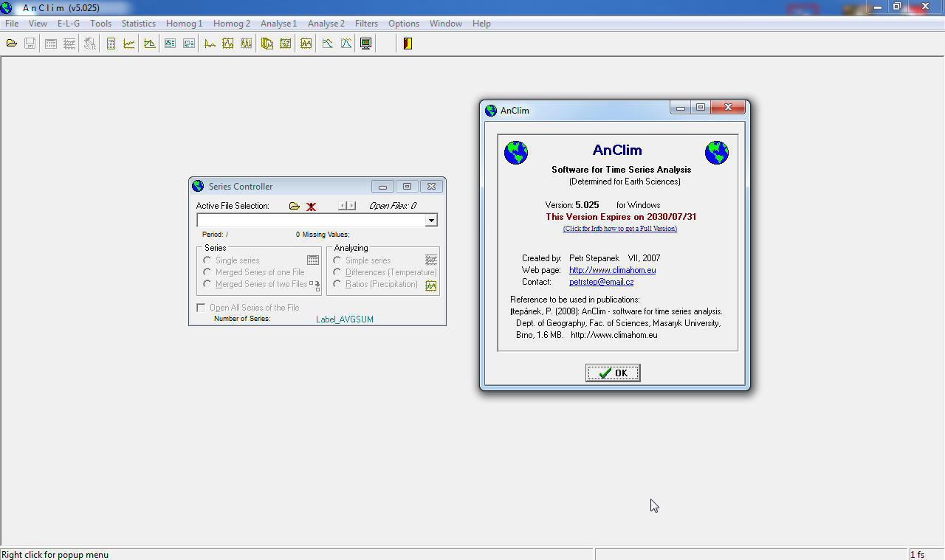Viewport: 945px width, 560px height.
Task: Click the right globe icon in About dialog
Action: point(717,153)
